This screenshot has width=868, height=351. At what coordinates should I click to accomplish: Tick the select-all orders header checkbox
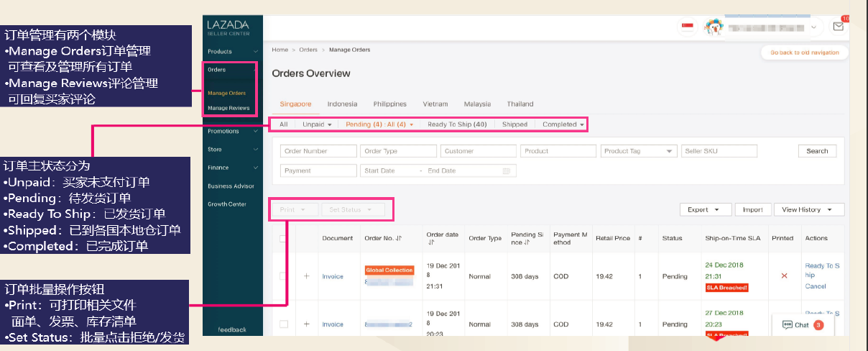click(x=284, y=238)
